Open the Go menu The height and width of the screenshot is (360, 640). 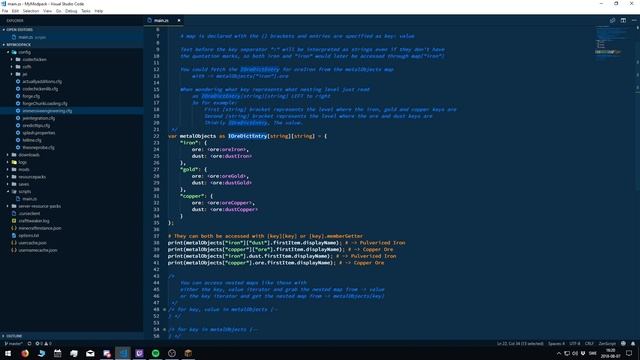[59, 11]
